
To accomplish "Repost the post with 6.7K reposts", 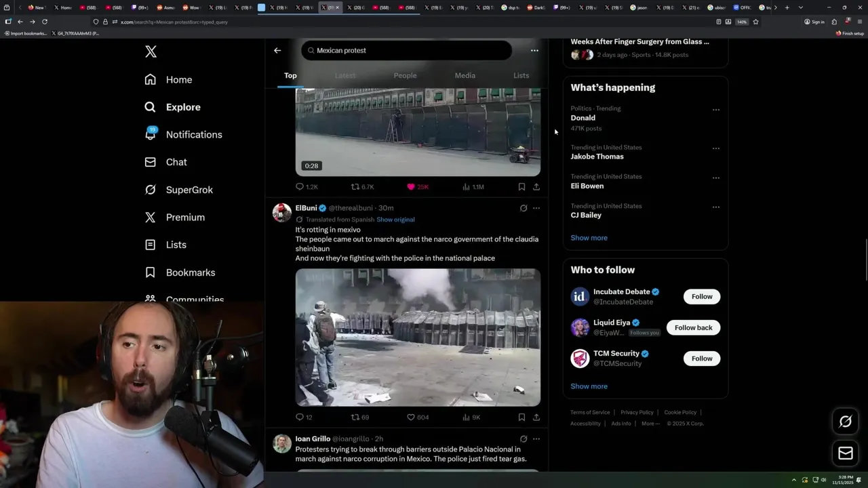I will [x=362, y=186].
